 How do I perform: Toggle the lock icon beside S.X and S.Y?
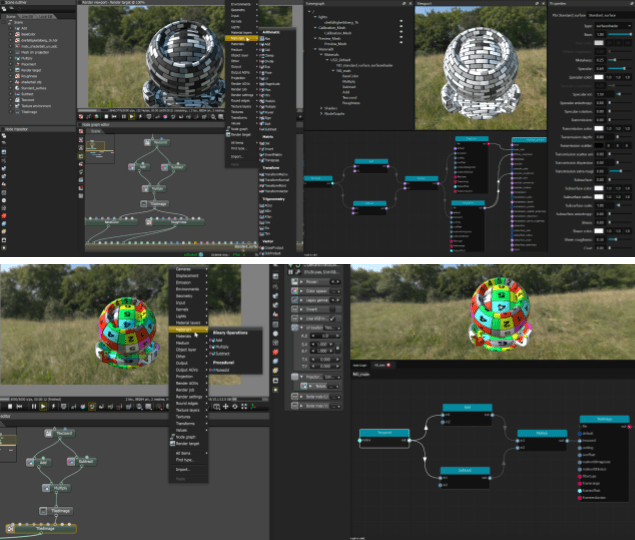pos(338,348)
